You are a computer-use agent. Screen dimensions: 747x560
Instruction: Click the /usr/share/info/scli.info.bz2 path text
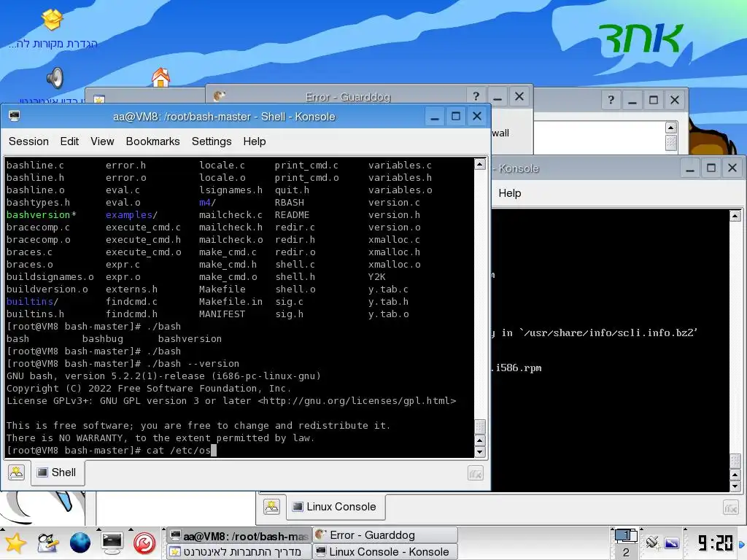coord(611,332)
